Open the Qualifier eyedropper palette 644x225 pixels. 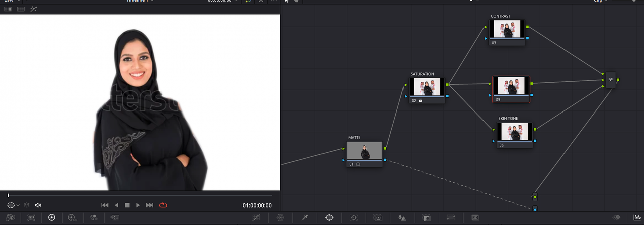(x=305, y=217)
